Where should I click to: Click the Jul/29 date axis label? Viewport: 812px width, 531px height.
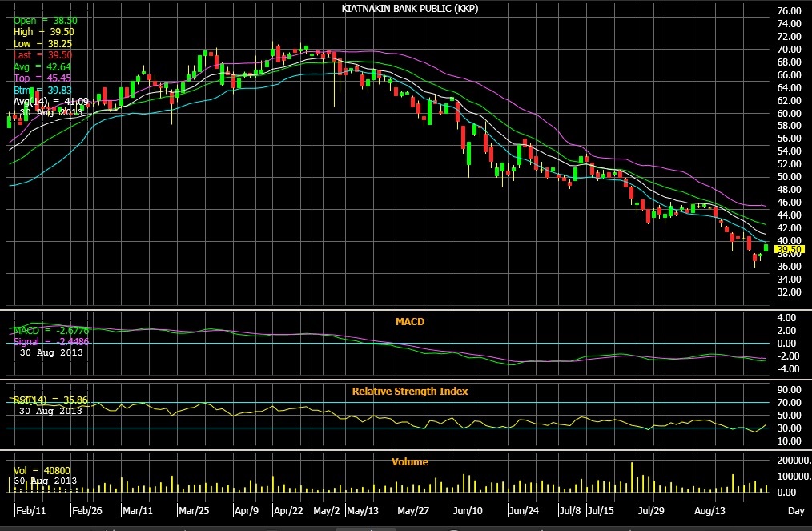651,511
